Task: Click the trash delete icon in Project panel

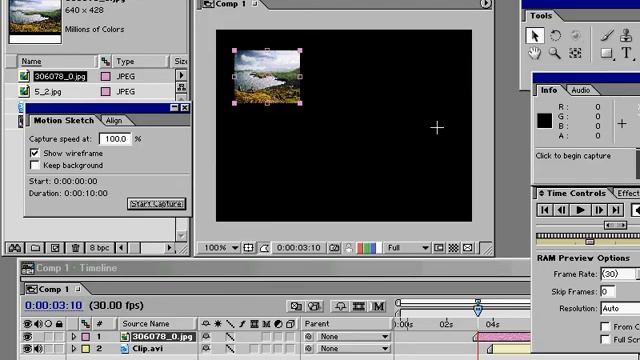Action: [75, 248]
